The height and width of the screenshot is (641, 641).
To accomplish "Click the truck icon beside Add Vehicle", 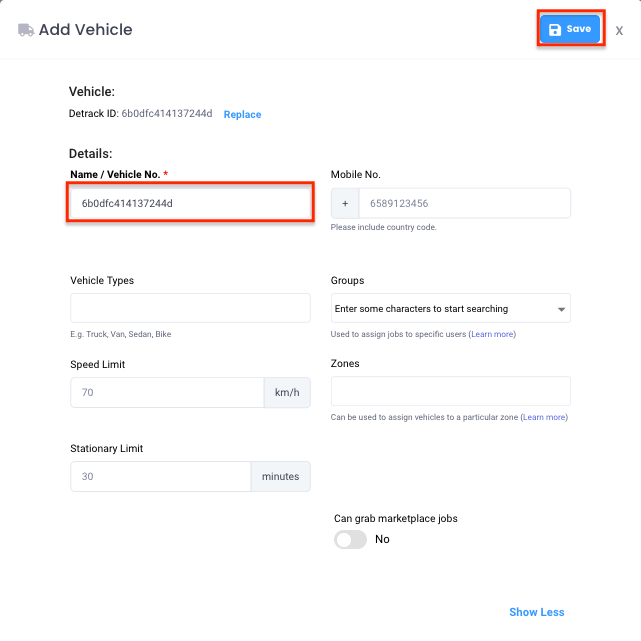I will pyautogui.click(x=26, y=30).
